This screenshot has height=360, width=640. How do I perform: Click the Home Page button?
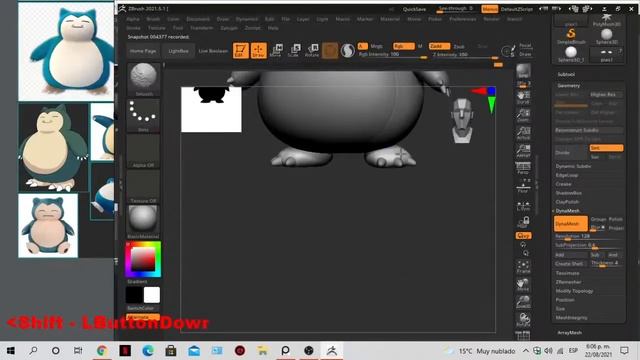click(x=143, y=51)
